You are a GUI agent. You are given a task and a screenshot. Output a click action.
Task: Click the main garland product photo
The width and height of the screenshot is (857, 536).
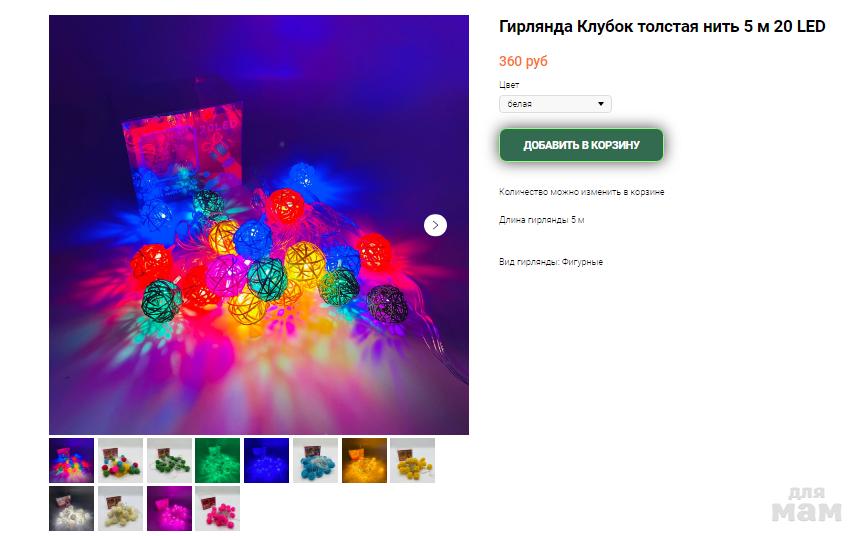click(259, 225)
